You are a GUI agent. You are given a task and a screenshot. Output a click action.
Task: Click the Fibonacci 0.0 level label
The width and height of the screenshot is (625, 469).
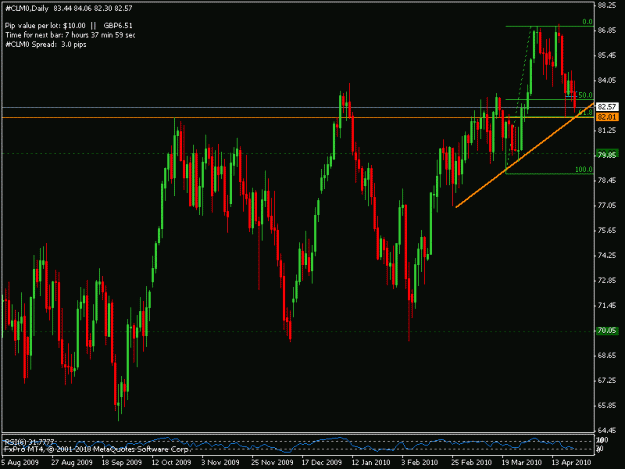tap(587, 22)
